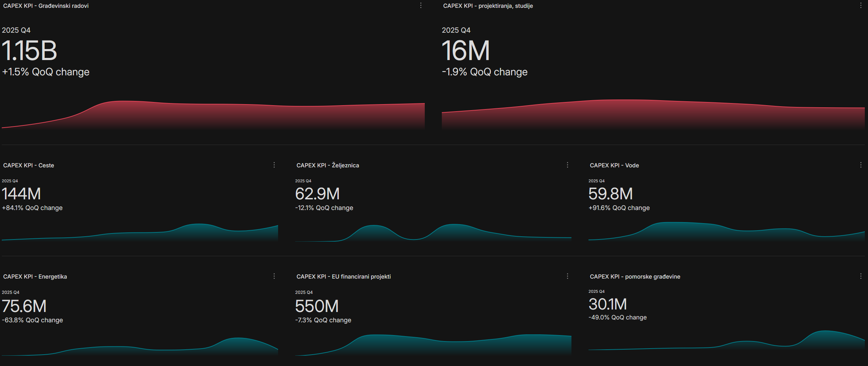Click the 144M Ceste KPI value

[21, 194]
